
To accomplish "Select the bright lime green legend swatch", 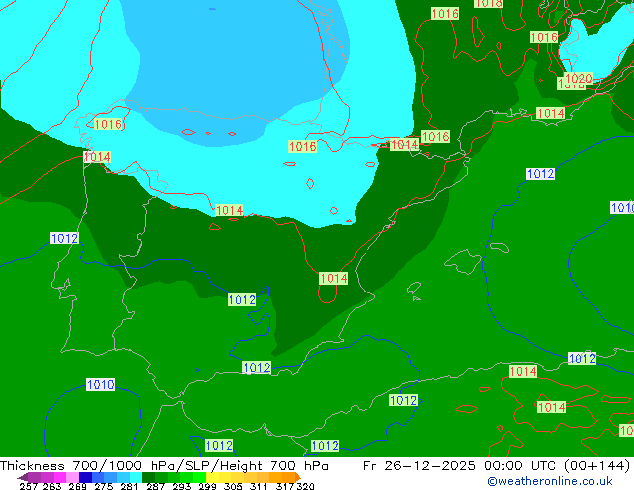I will click(x=199, y=477).
